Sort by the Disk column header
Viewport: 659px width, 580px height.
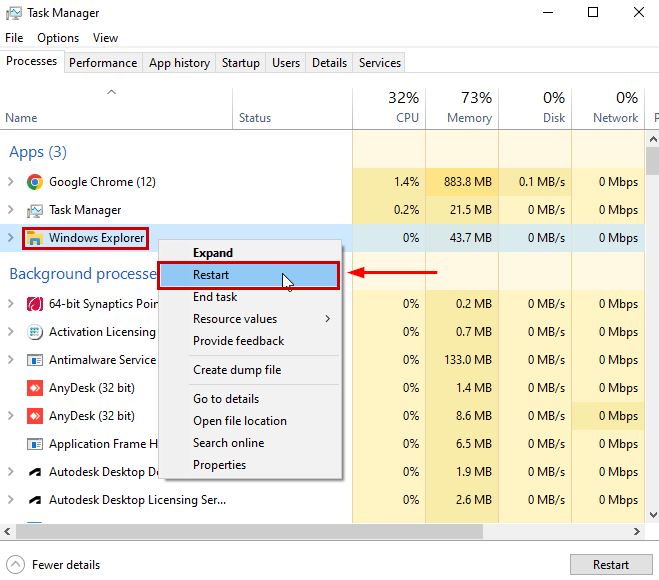(535, 108)
